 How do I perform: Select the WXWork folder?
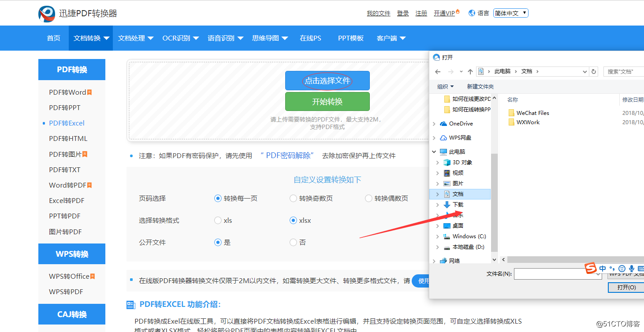[524, 122]
